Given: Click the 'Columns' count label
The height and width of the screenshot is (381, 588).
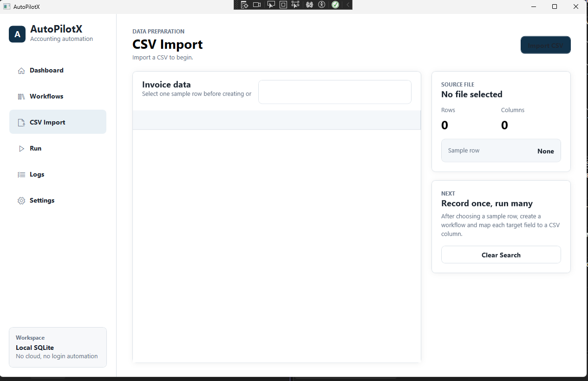Looking at the screenshot, I should pos(513,110).
